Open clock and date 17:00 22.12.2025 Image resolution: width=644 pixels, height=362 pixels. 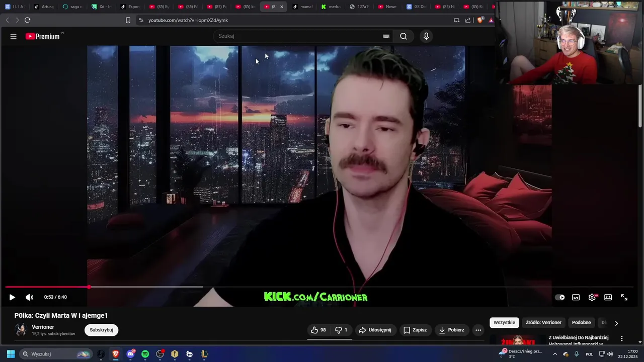pyautogui.click(x=628, y=354)
